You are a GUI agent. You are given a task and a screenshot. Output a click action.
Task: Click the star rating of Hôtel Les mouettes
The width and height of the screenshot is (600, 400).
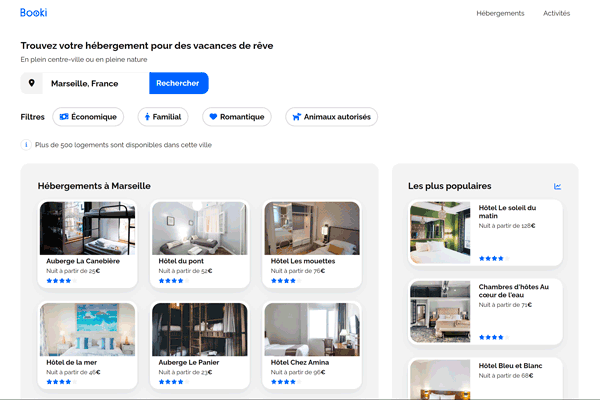286,281
